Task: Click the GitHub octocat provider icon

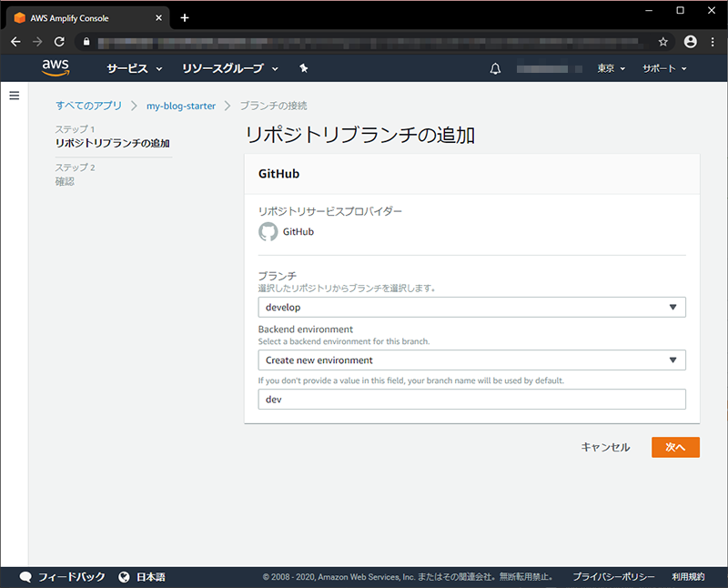Action: point(268,232)
